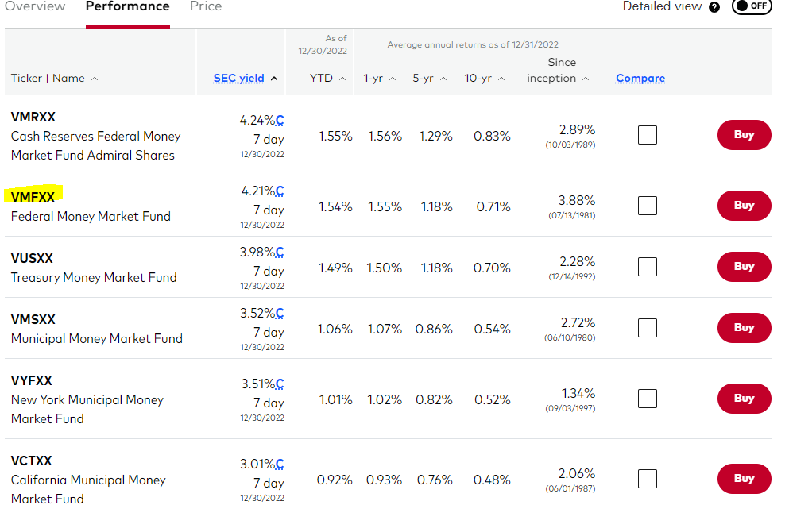The height and width of the screenshot is (532, 789).
Task: Sort by YTD column arrow
Action: 342,79
